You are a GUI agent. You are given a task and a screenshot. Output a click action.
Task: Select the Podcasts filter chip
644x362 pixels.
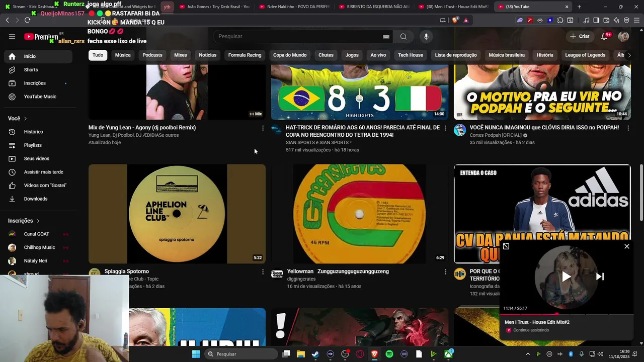(x=152, y=55)
